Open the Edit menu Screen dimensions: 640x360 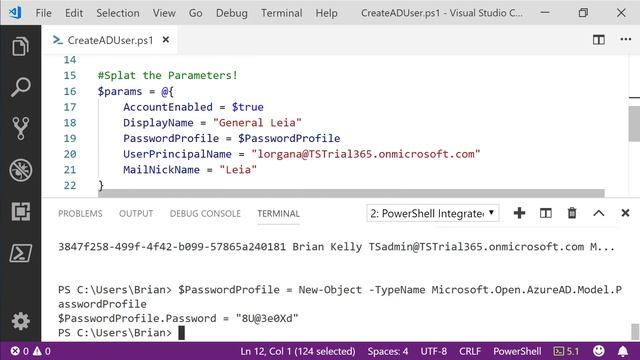coord(74,13)
